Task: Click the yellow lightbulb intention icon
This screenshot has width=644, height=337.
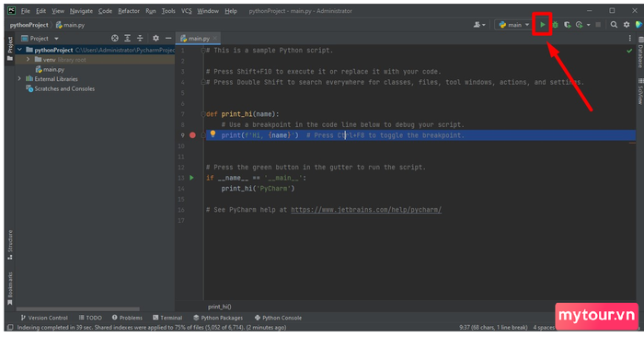Action: (213, 134)
